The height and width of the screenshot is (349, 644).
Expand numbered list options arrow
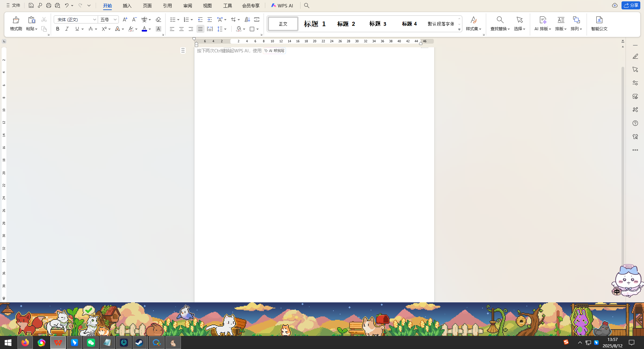coord(192,20)
